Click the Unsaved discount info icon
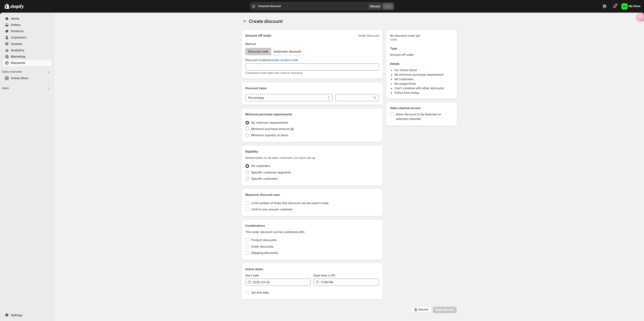 point(254,6)
